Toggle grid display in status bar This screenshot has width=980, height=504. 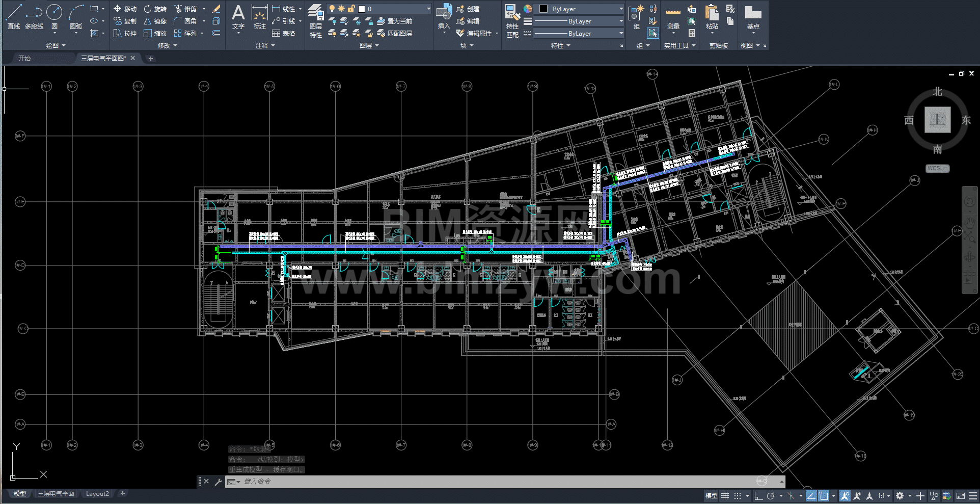(725, 496)
